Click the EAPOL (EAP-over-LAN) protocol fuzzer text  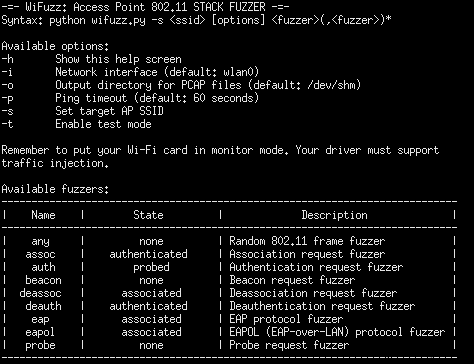tap(337, 332)
